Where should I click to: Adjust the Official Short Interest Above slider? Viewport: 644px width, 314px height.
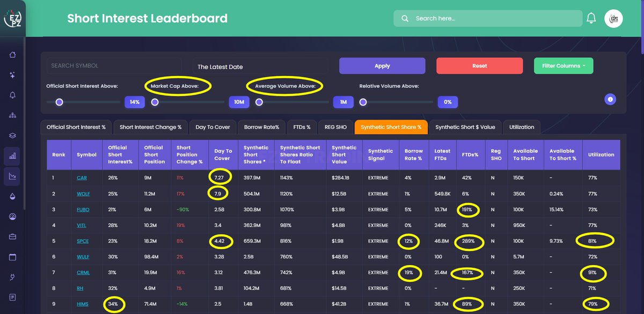tap(60, 102)
